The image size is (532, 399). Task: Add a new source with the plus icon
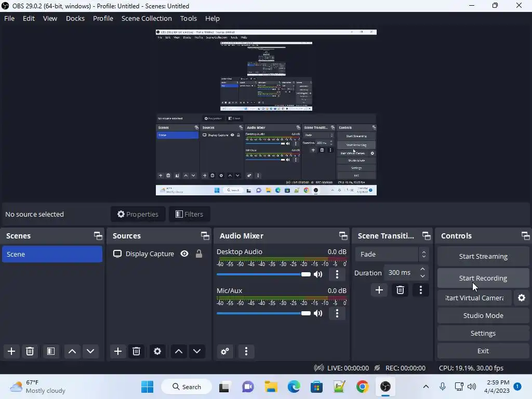coord(118,351)
